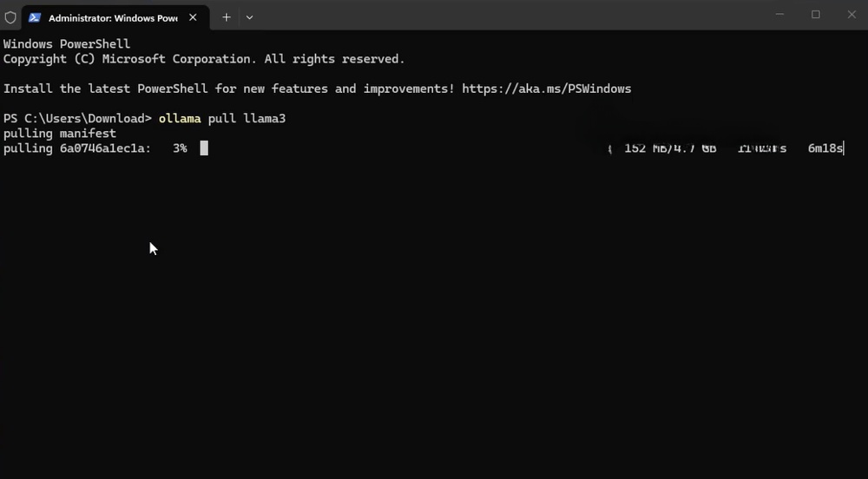Close the Administrator: Windows PowerShell tab
Viewport: 868px width, 479px height.
193,17
